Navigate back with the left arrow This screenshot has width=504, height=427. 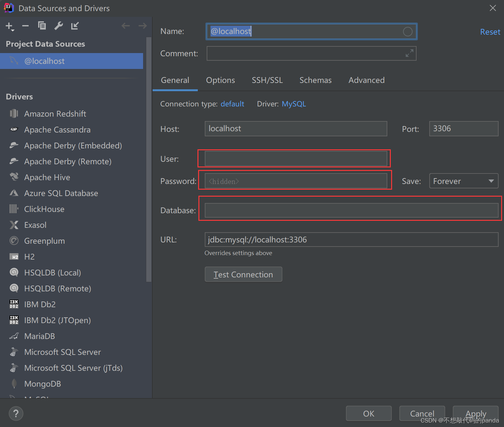[126, 26]
